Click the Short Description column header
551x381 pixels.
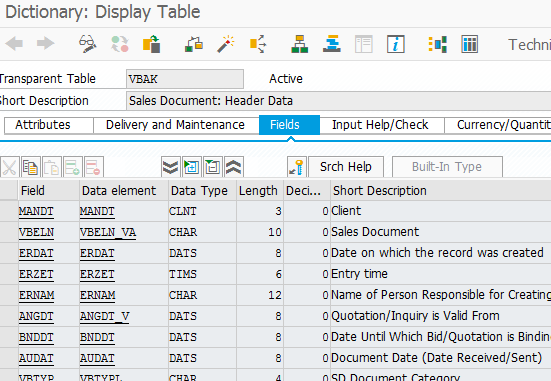pos(441,190)
